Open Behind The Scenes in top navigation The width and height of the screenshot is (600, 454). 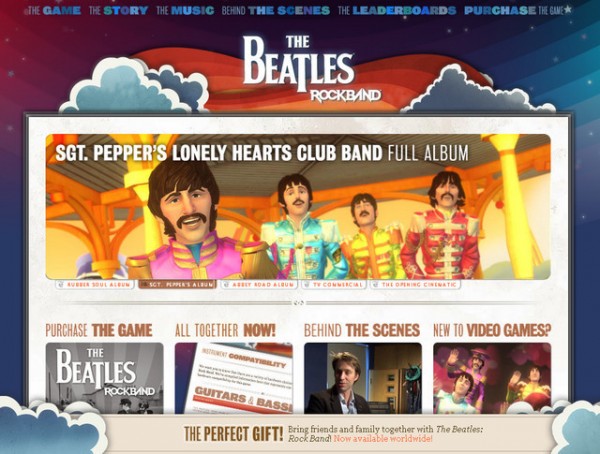click(276, 10)
